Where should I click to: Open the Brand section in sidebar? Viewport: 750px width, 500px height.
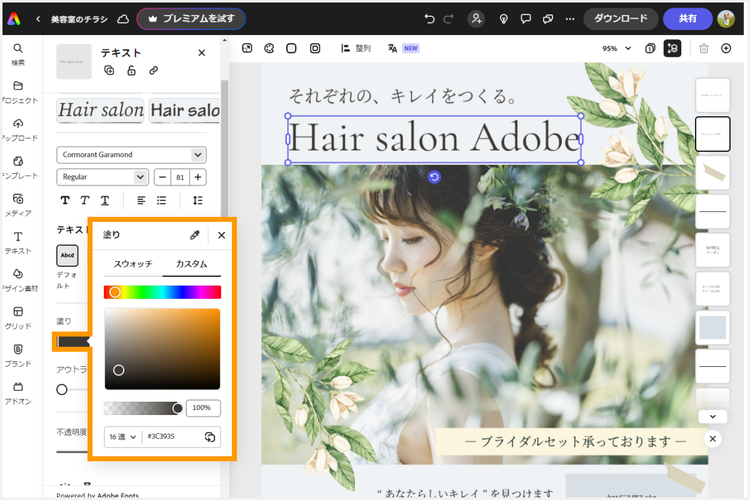[18, 356]
